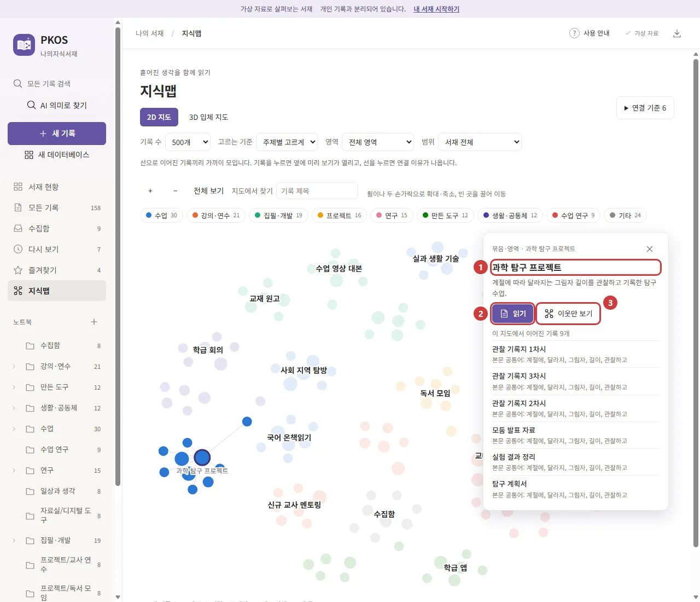The height and width of the screenshot is (602, 700).
Task: Toggle the gray 기타 filter chip
Action: pos(625,216)
